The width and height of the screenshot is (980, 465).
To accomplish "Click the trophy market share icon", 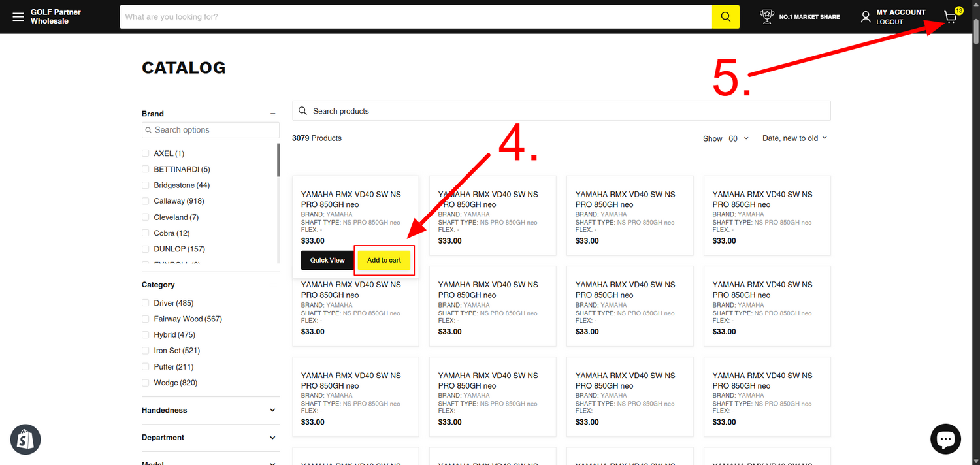I will (767, 17).
